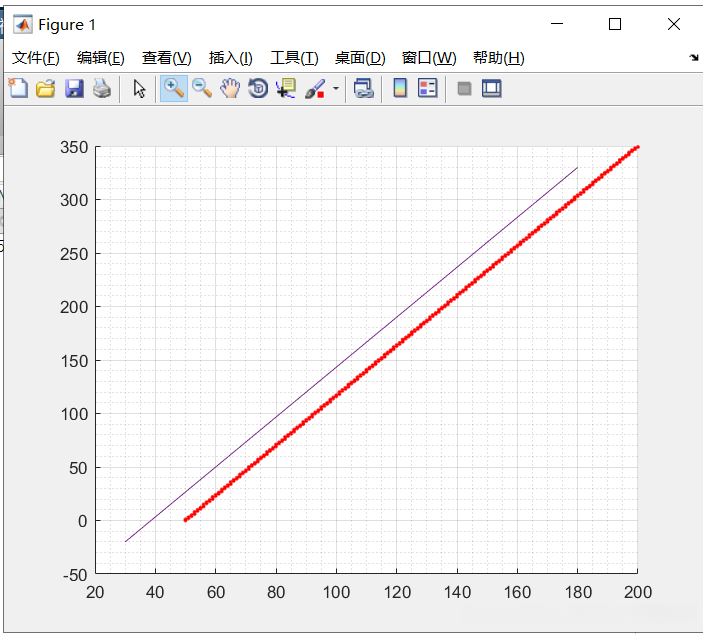Close the Figure 1 window
Image resolution: width=703 pixels, height=634 pixels.
point(673,24)
